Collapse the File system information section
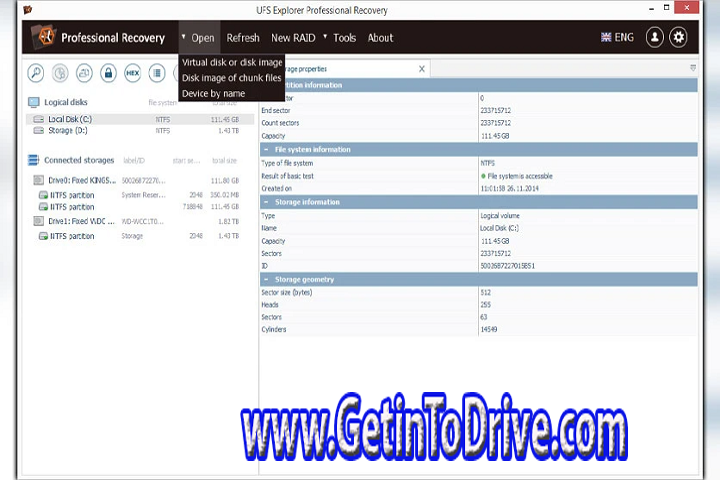This screenshot has height=480, width=720. tap(266, 149)
